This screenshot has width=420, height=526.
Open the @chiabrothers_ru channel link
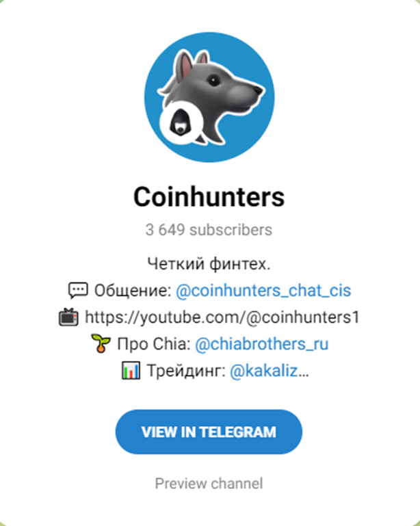coord(262,344)
